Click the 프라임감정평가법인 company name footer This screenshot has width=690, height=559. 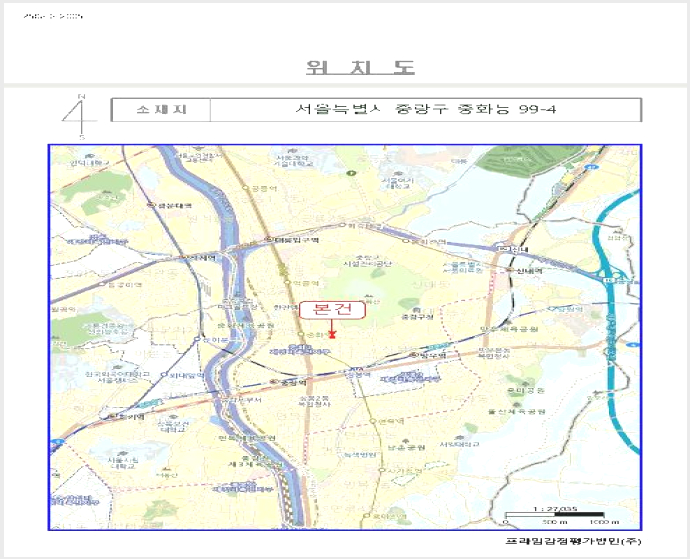573,541
